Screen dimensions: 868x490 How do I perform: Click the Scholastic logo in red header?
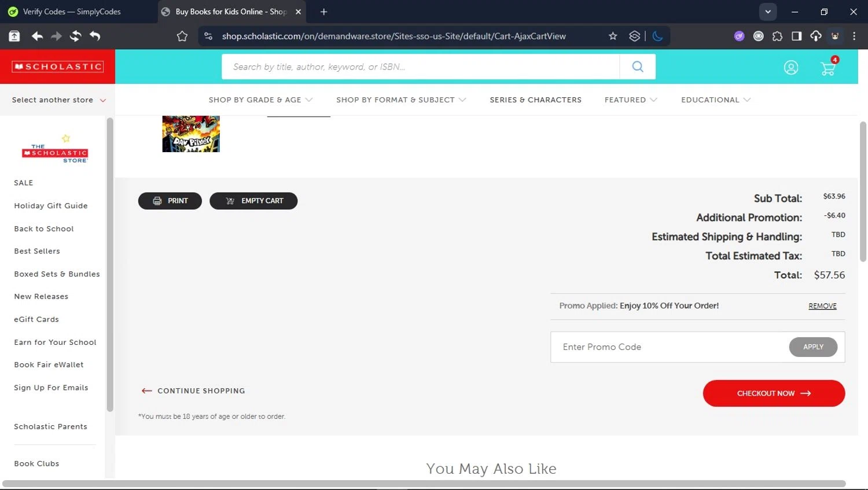(58, 67)
